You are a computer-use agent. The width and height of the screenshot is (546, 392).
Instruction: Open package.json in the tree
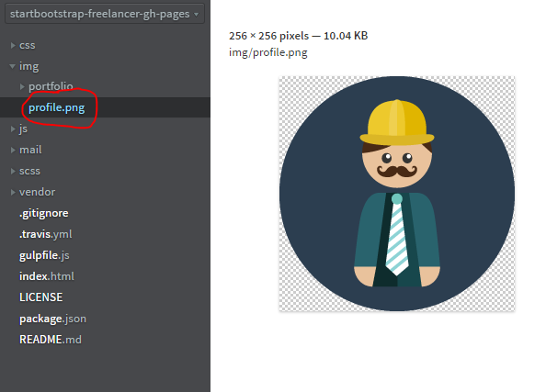click(x=52, y=319)
